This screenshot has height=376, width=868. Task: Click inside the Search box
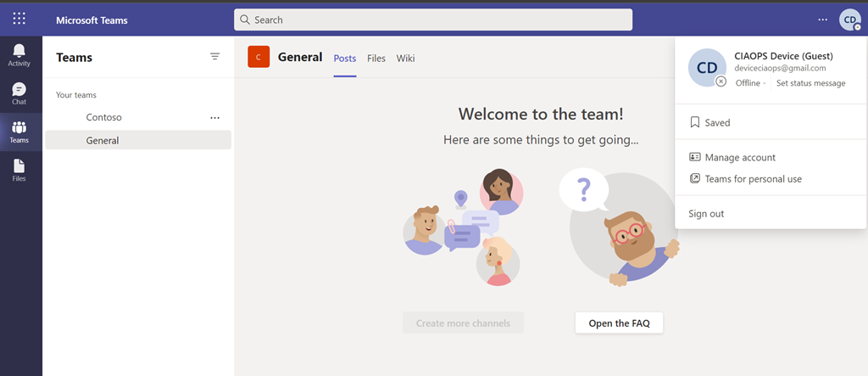[432, 20]
